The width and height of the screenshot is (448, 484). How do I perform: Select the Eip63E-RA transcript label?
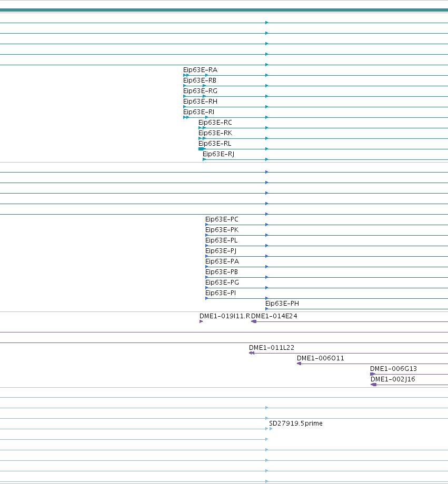click(x=200, y=70)
